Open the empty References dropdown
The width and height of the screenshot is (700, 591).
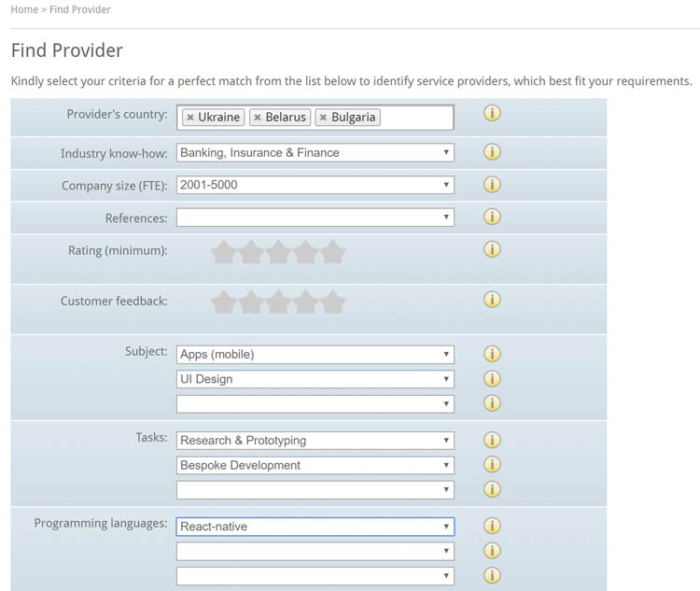[315, 218]
